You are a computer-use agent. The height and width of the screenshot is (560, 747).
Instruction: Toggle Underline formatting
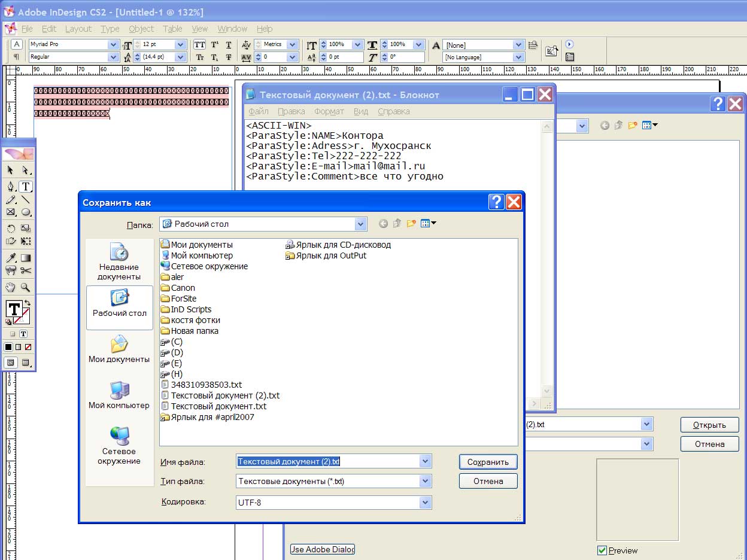229,45
